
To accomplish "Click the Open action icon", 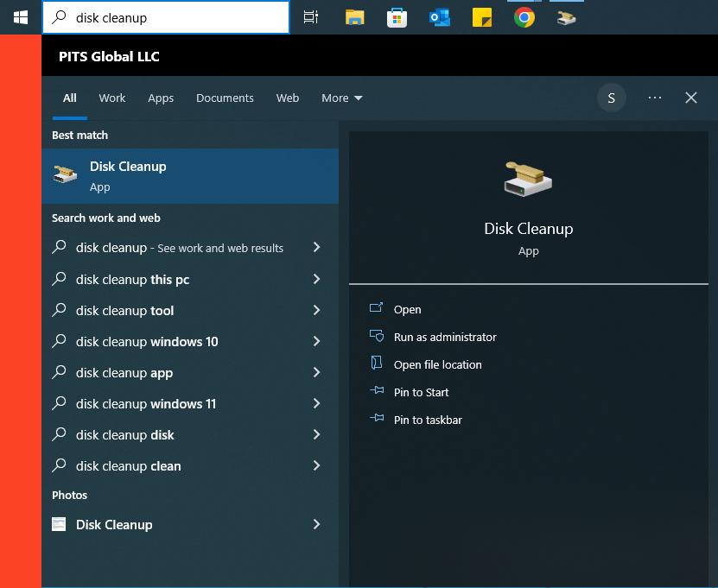I will point(376,307).
